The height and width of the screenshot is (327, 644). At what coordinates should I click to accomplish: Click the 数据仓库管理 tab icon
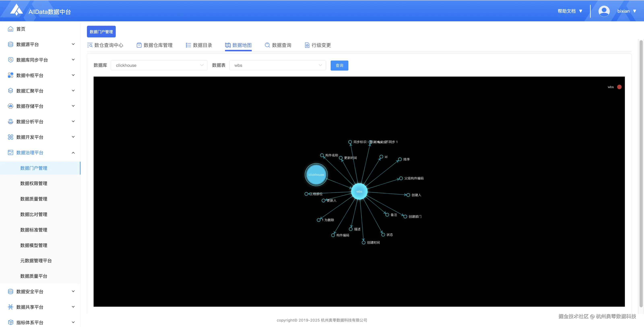click(139, 45)
